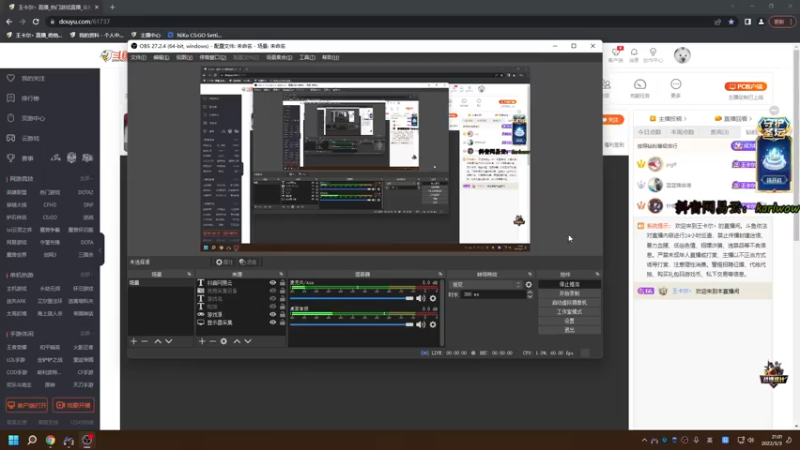Viewport: 800px width, 450px height.
Task: Click 启动虚拟摄像机 button
Action: [x=569, y=303]
